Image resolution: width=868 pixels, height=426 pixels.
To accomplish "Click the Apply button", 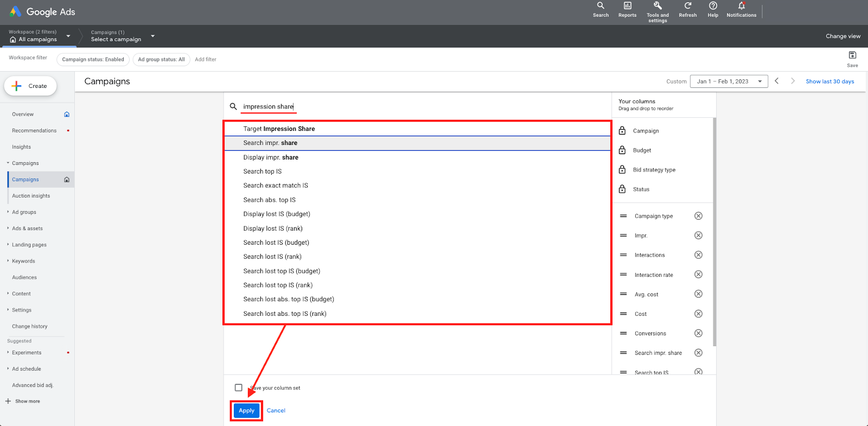I will (246, 410).
